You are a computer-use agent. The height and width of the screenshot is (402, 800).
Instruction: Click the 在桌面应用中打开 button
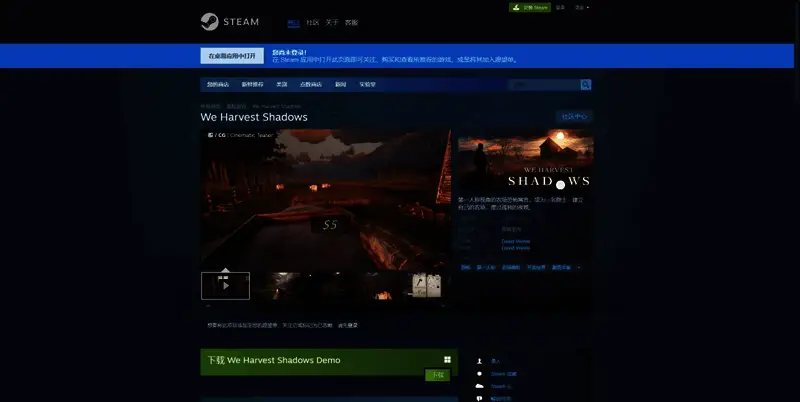[232, 56]
